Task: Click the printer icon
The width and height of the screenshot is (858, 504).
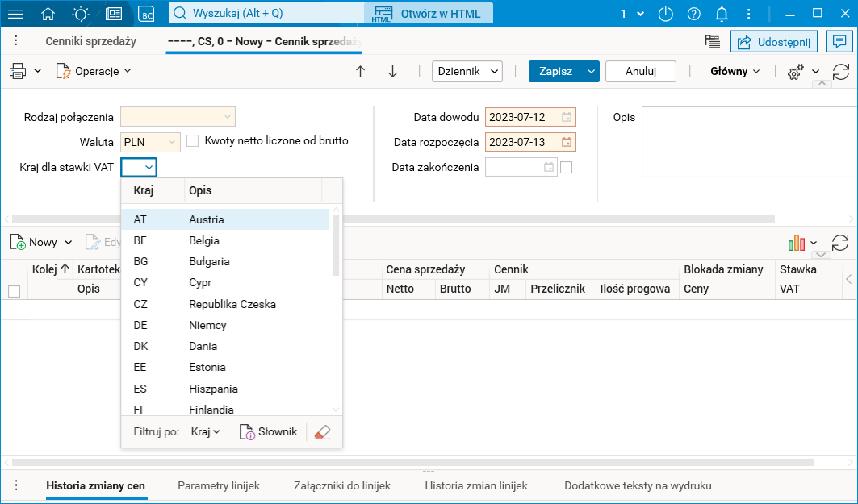Action: point(18,71)
